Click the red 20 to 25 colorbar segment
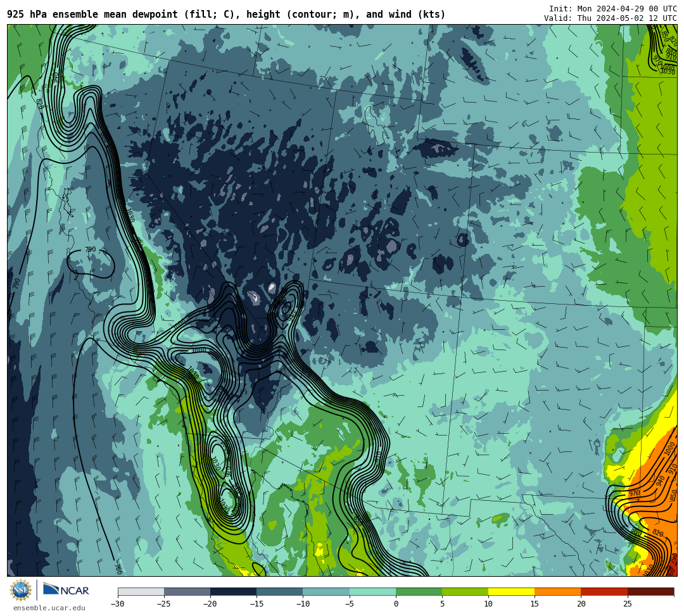This screenshot has width=684, height=616. coord(604,591)
